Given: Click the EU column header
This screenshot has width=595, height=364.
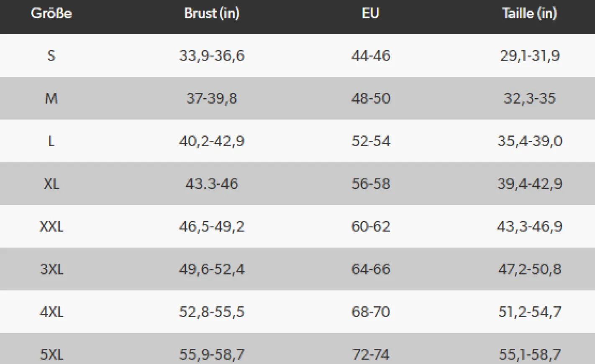Looking at the screenshot, I should pyautogui.click(x=370, y=13).
